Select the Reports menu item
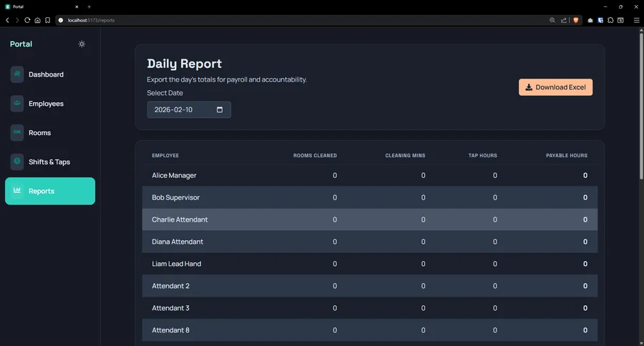The width and height of the screenshot is (644, 346). 50,191
